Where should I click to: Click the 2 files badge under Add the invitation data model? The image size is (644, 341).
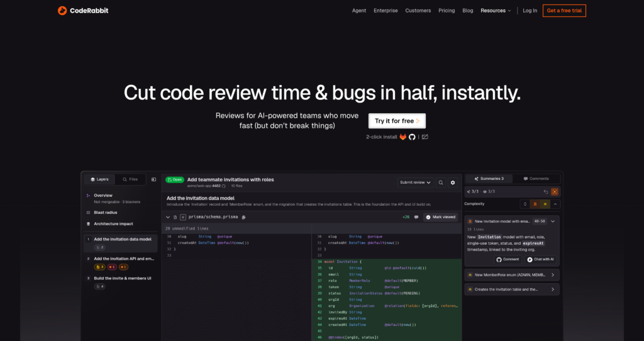pyautogui.click(x=100, y=248)
